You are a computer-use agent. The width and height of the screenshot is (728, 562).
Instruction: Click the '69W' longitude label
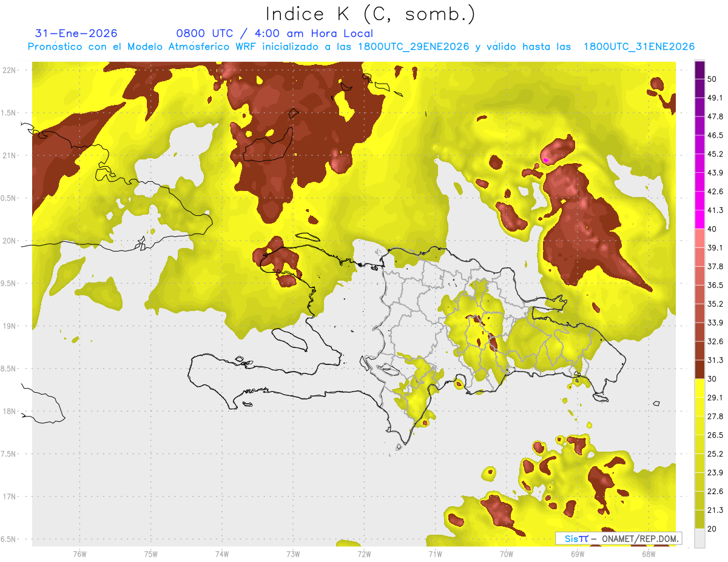point(577,554)
